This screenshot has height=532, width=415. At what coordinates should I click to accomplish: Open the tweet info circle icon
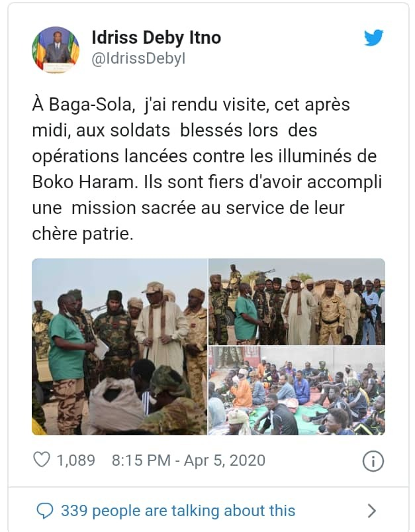pyautogui.click(x=373, y=460)
